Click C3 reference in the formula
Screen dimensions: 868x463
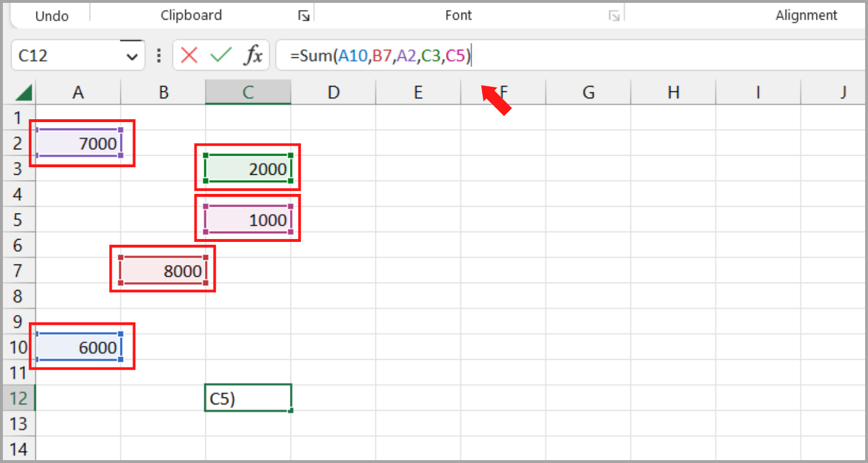click(x=431, y=56)
